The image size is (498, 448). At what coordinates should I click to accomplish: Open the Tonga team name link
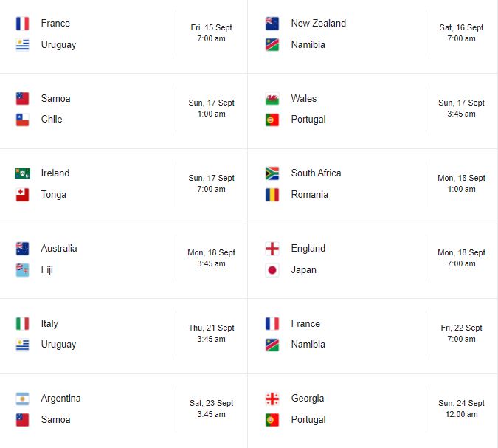(x=54, y=195)
